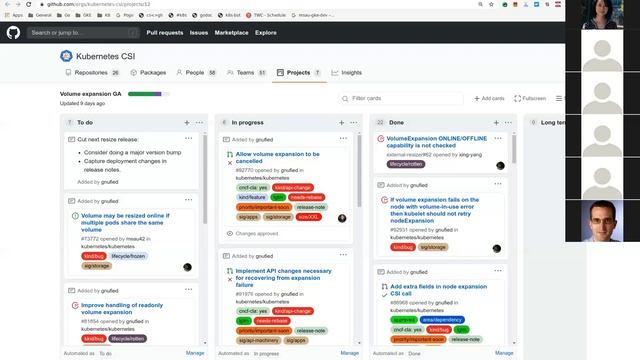The image size is (640, 360).
Task: Click the Changes approved review status
Action: 252,233
